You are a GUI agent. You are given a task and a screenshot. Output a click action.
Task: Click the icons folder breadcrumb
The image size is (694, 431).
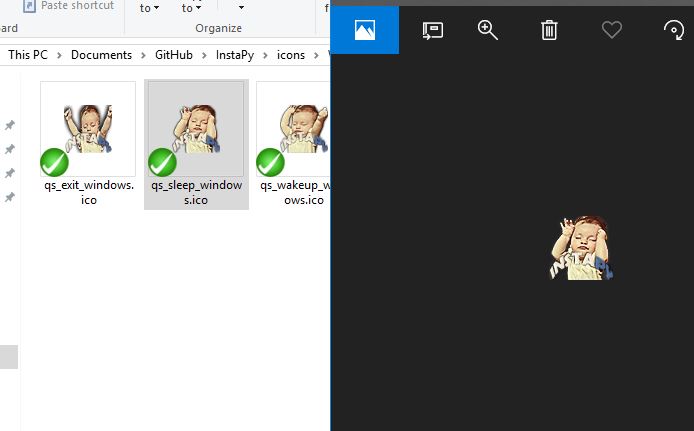pos(291,55)
